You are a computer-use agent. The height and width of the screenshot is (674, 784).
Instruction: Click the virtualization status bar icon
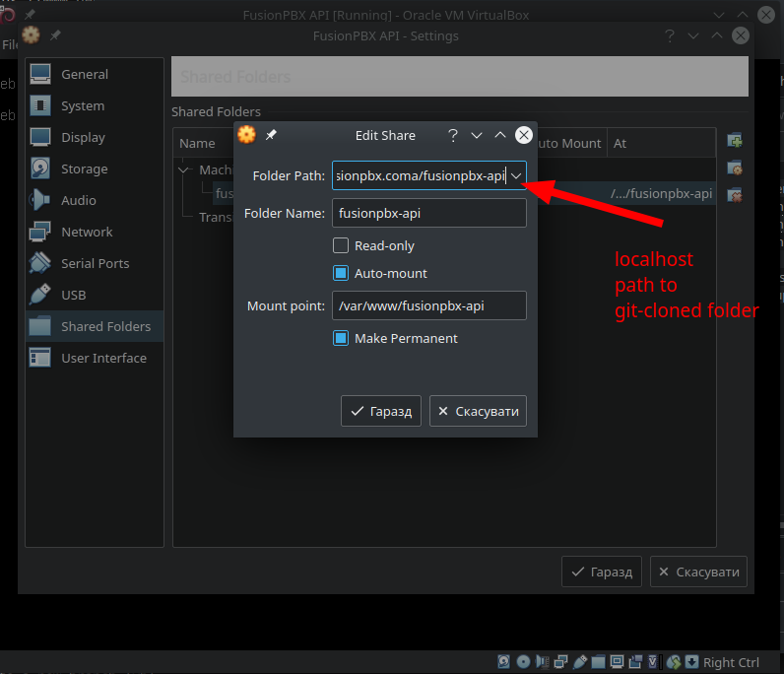tap(654, 662)
